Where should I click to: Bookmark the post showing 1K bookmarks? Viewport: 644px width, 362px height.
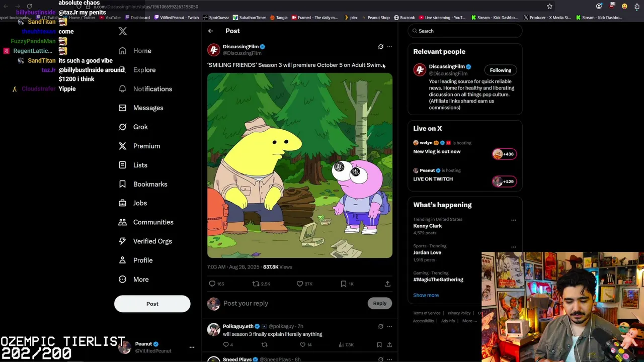pyautogui.click(x=344, y=284)
